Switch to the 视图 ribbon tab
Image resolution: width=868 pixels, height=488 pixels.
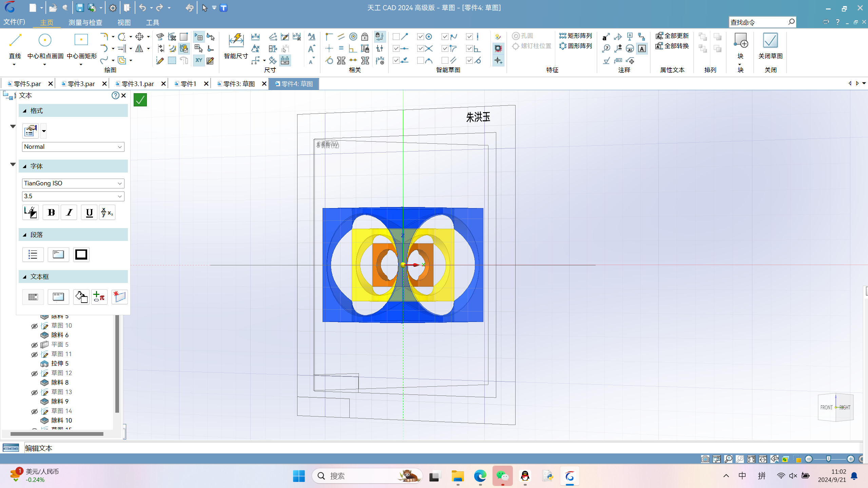pos(124,22)
